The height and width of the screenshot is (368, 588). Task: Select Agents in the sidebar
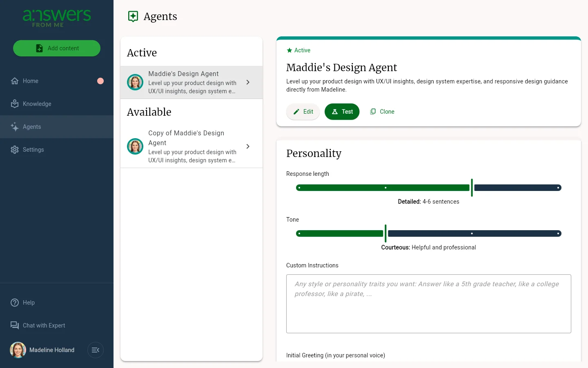[57, 127]
